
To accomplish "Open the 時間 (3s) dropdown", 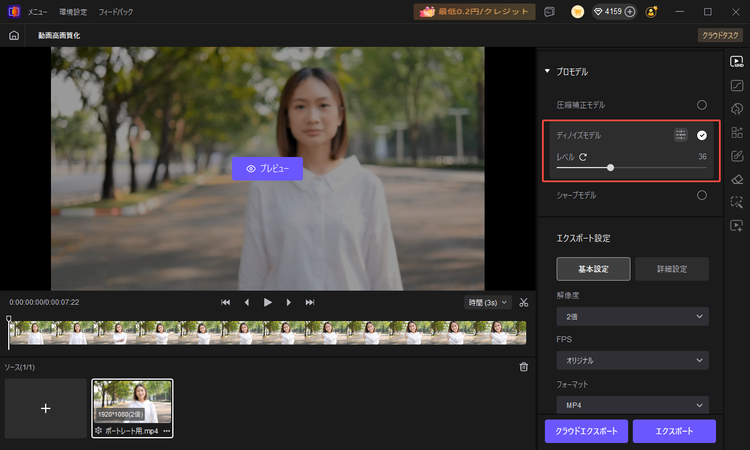I will click(x=487, y=302).
